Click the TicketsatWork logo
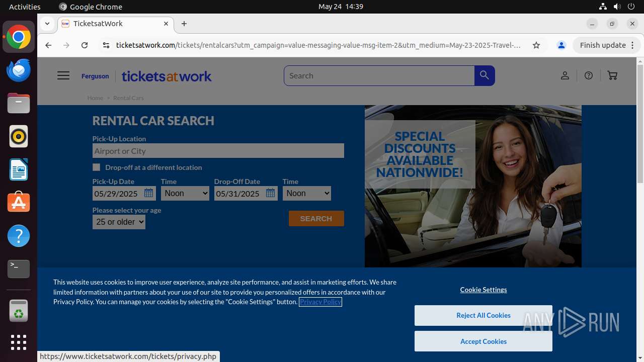Viewport: 644px width, 362px height. click(x=167, y=76)
